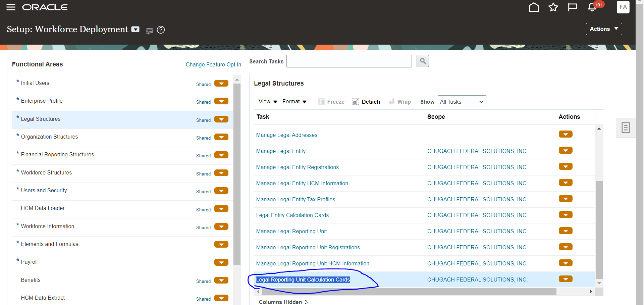
Task: Click the Home icon in the header
Action: pyautogui.click(x=534, y=7)
